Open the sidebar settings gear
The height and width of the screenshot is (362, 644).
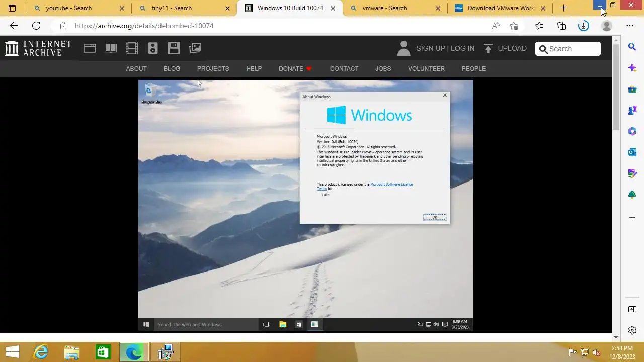[632, 330]
